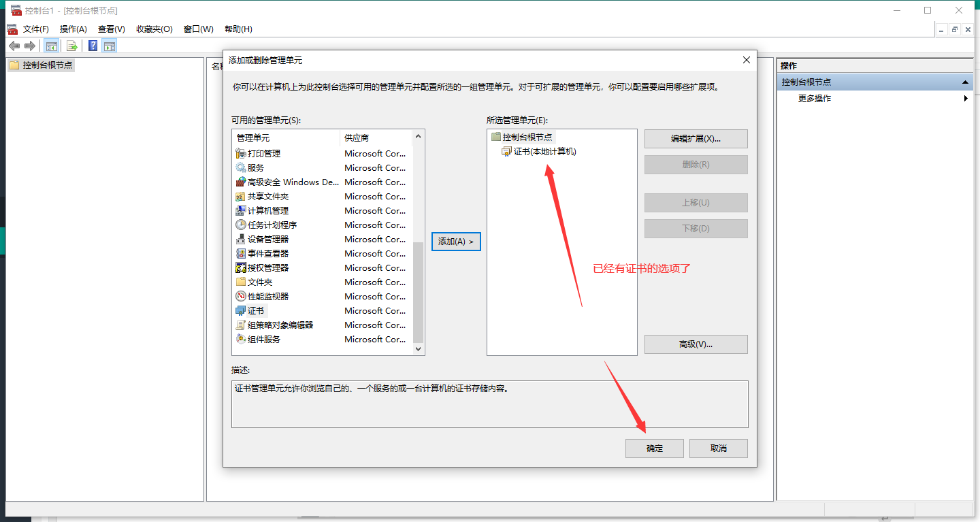Select 服务 snap-in gear icon
The height and width of the screenshot is (522, 980).
241,167
